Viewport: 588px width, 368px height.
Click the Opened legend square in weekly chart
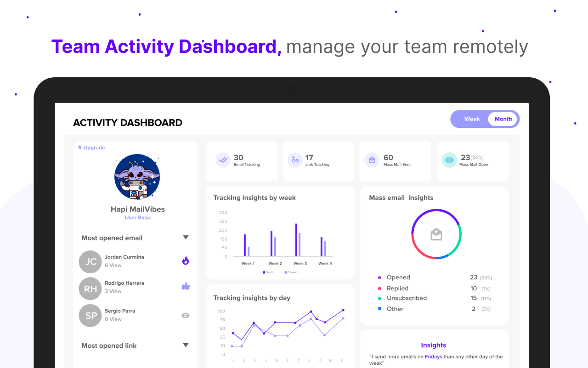pyautogui.click(x=286, y=272)
